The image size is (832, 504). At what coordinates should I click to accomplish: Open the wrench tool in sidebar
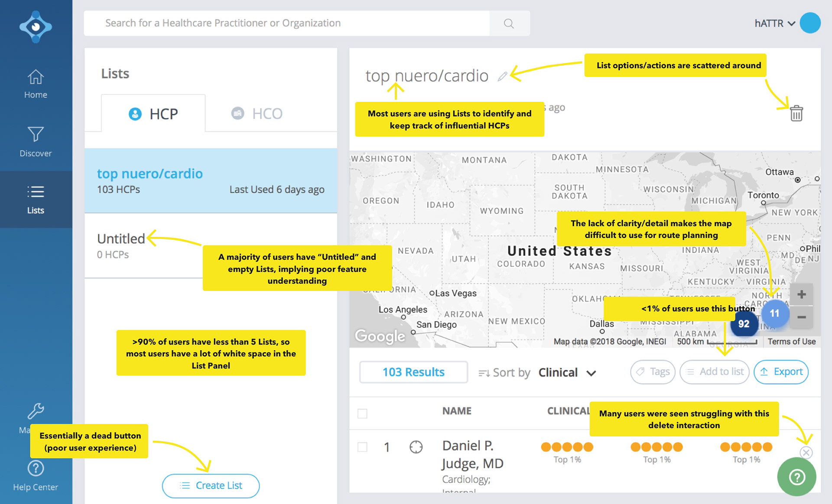click(x=36, y=411)
